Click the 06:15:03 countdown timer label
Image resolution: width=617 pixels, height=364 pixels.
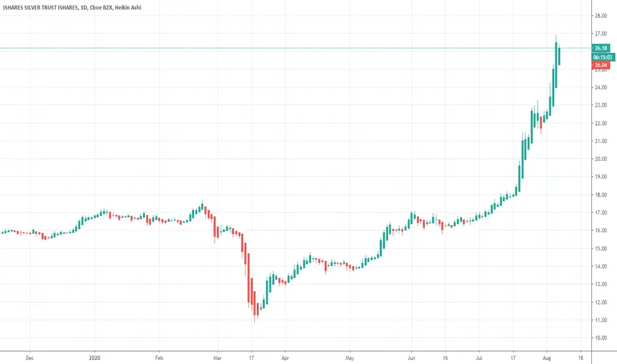(603, 57)
